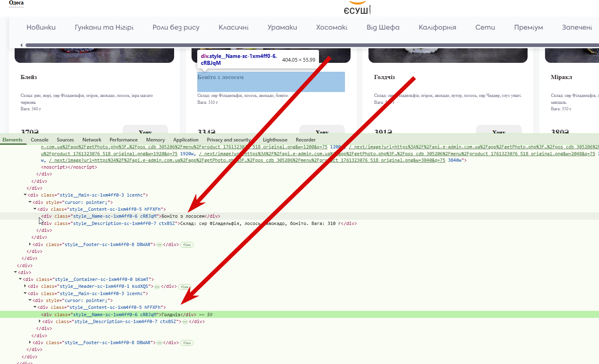Switch to the Application tab
Viewport: 599px width, 364px height.
pos(186,140)
